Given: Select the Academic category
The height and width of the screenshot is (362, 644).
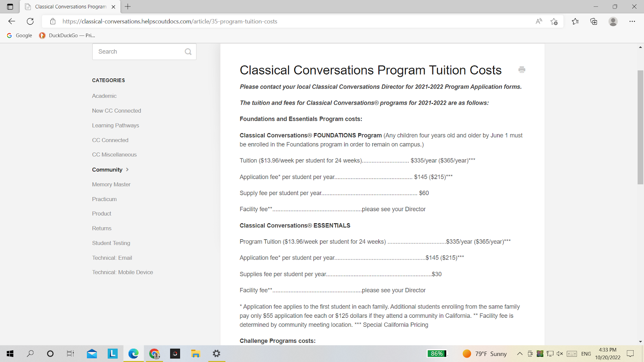Looking at the screenshot, I should 104,96.
